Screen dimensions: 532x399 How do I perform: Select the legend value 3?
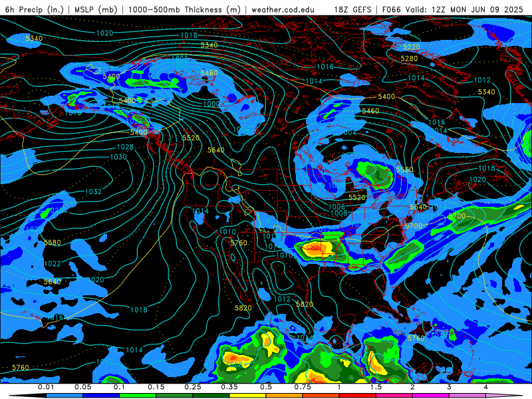tap(449, 387)
